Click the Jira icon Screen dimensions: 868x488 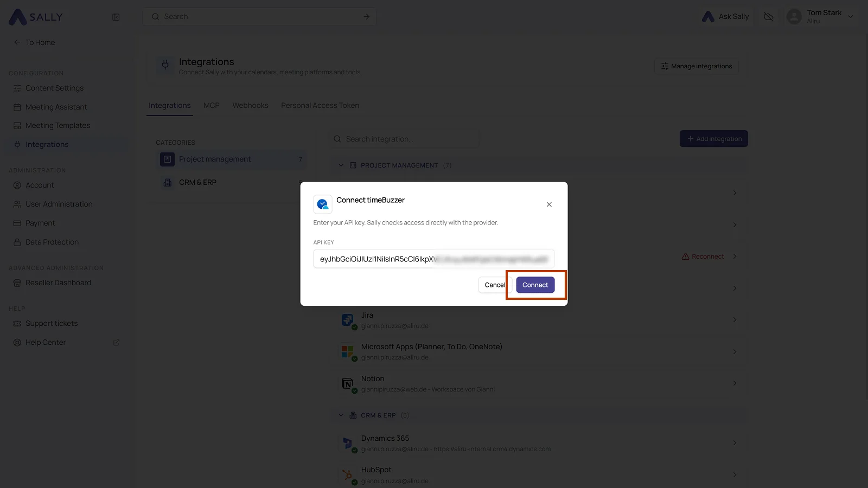348,320
